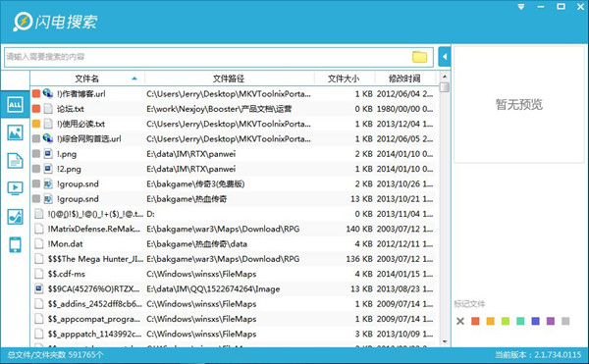
Task: Mark file with orange color swatch
Action: coord(490,321)
